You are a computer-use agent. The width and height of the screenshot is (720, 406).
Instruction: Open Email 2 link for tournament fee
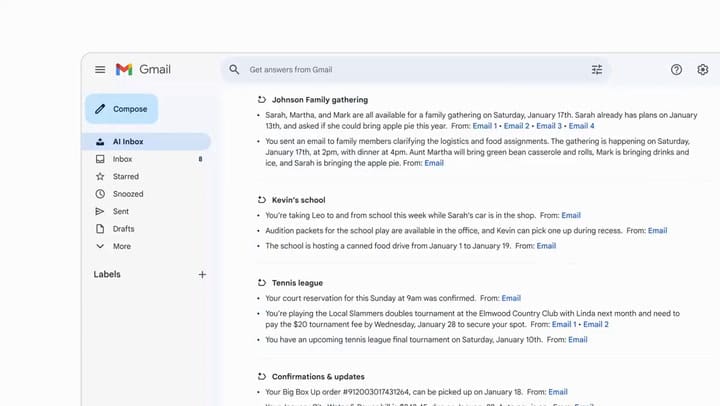pos(596,324)
